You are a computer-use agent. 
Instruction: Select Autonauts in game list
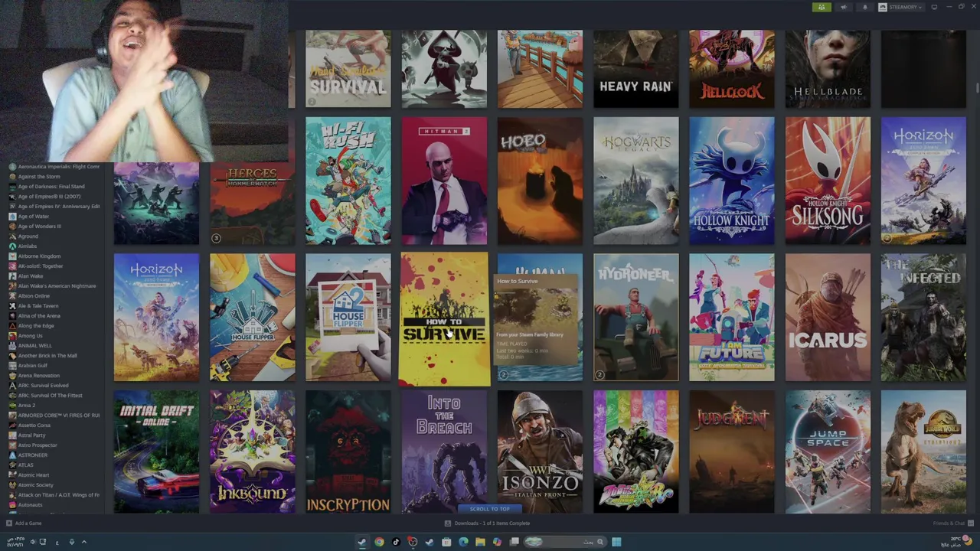30,505
